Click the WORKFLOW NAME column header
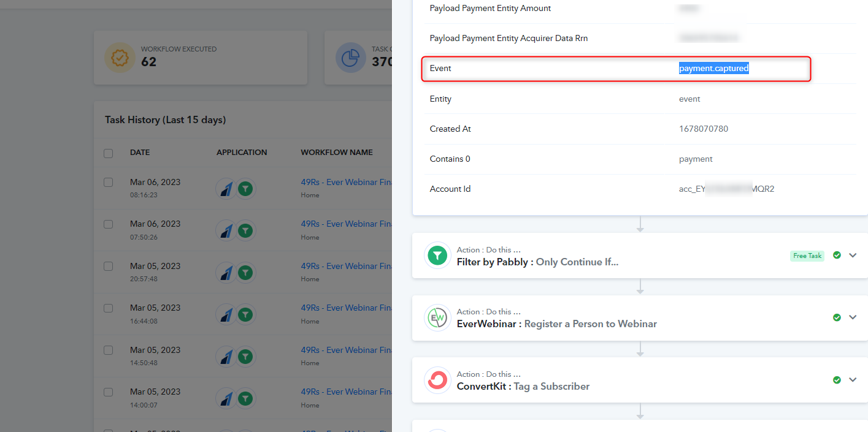868x432 pixels. pos(337,153)
